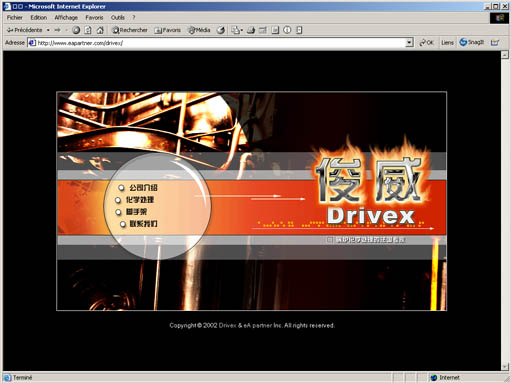Open the Média toolbar button
Viewport: 511px width, 383px height.
tap(199, 30)
